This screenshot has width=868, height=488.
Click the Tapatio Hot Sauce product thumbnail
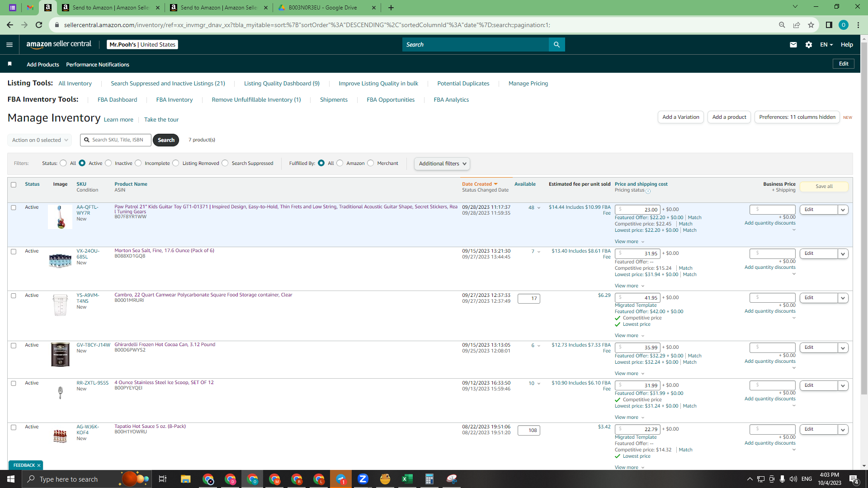[60, 436]
